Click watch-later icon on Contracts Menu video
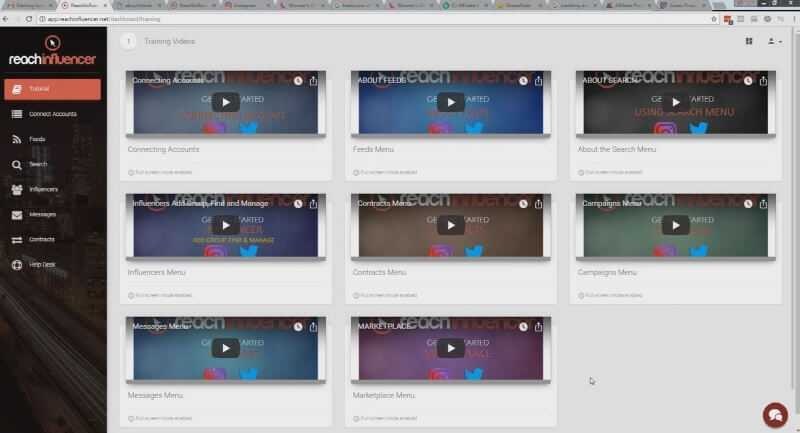 [523, 203]
